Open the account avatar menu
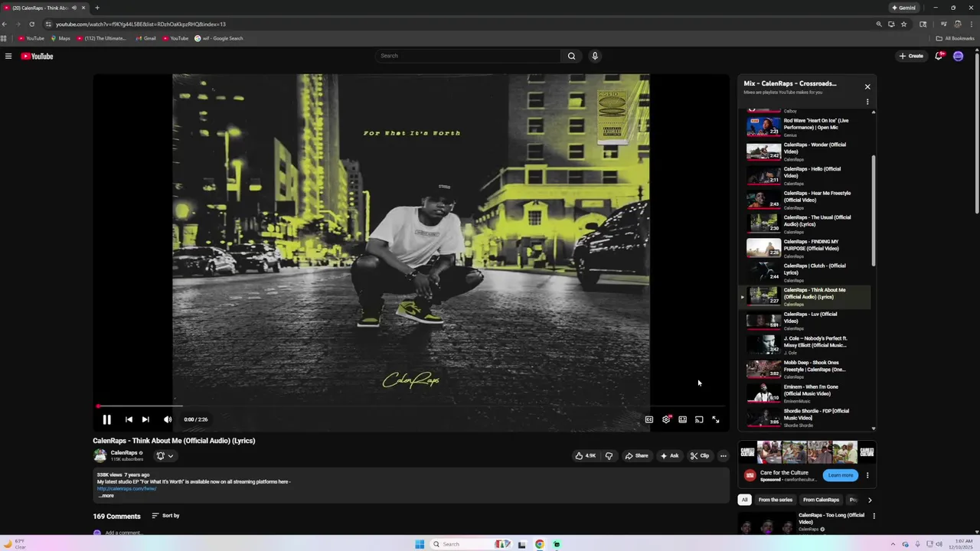 point(958,56)
